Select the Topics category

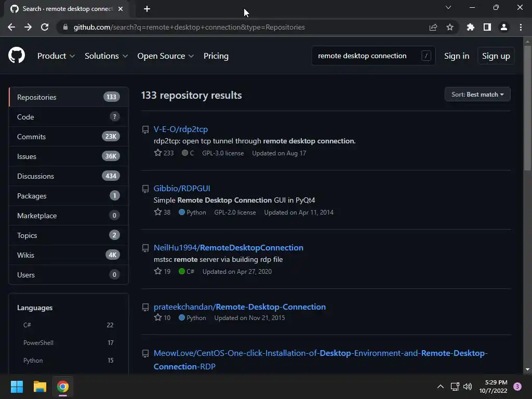click(69, 235)
